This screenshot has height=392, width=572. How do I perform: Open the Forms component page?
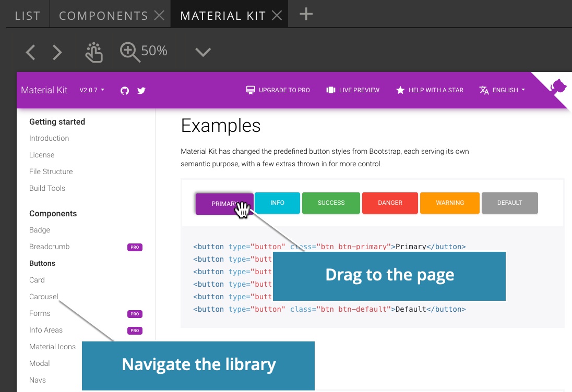pos(40,313)
